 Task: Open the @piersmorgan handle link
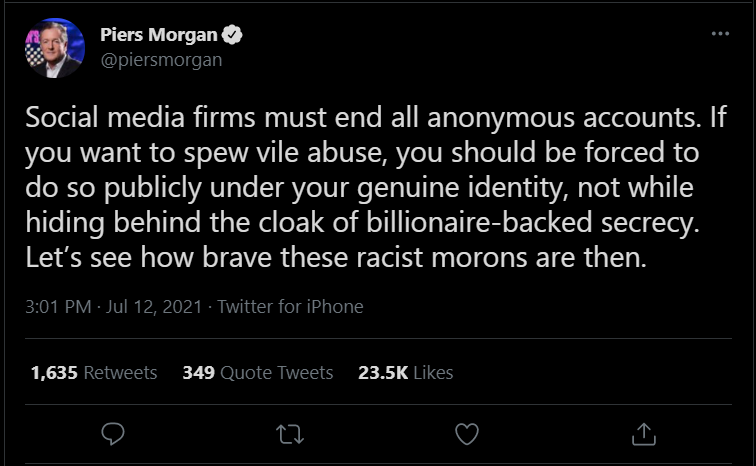pos(162,60)
